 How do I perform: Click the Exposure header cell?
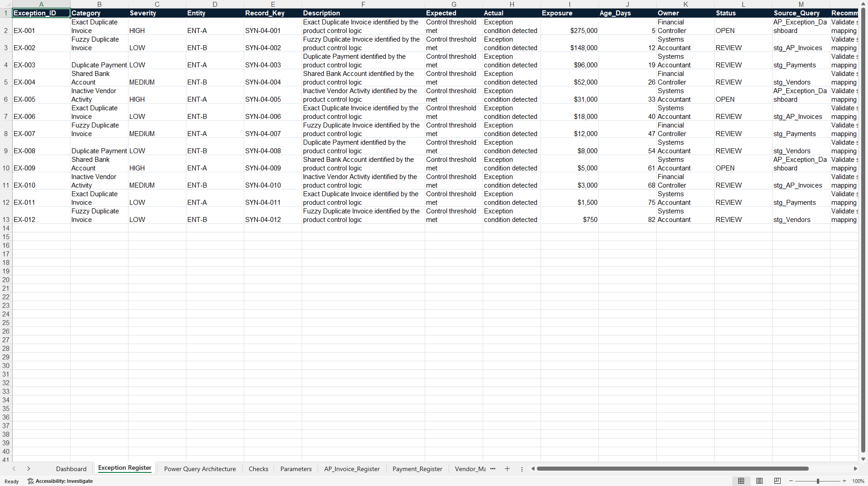[x=569, y=13]
